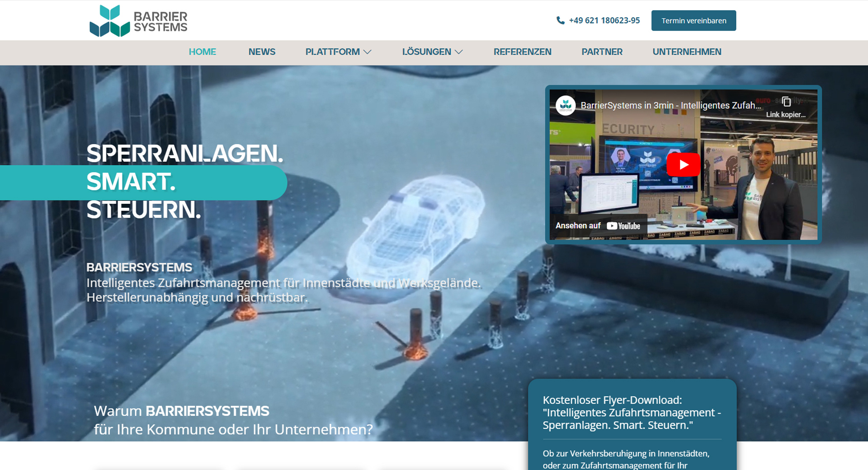Open the REFERENZEN page
The width and height of the screenshot is (868, 470).
(522, 52)
